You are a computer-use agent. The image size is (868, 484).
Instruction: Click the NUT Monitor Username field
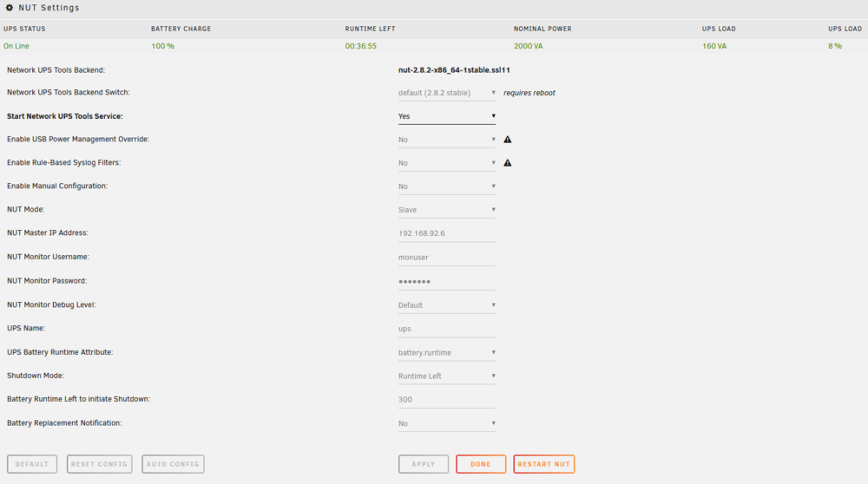click(447, 258)
